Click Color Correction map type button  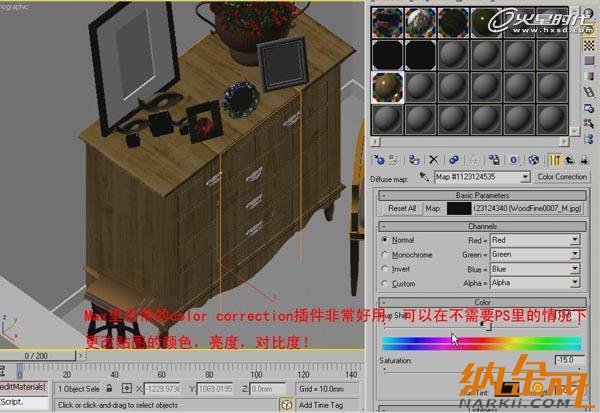point(562,177)
